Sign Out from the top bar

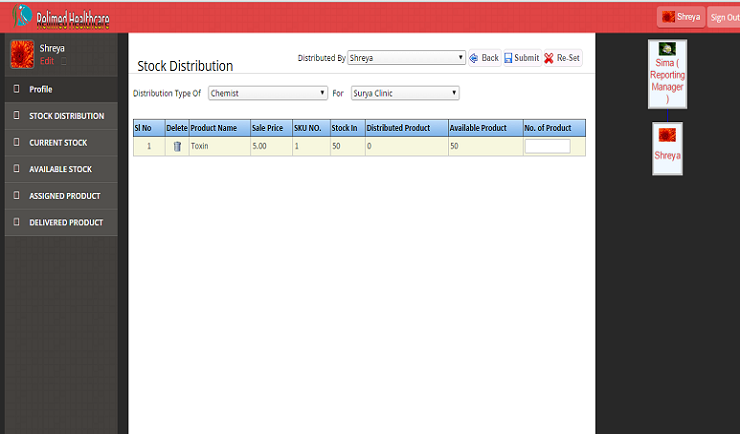click(x=724, y=17)
